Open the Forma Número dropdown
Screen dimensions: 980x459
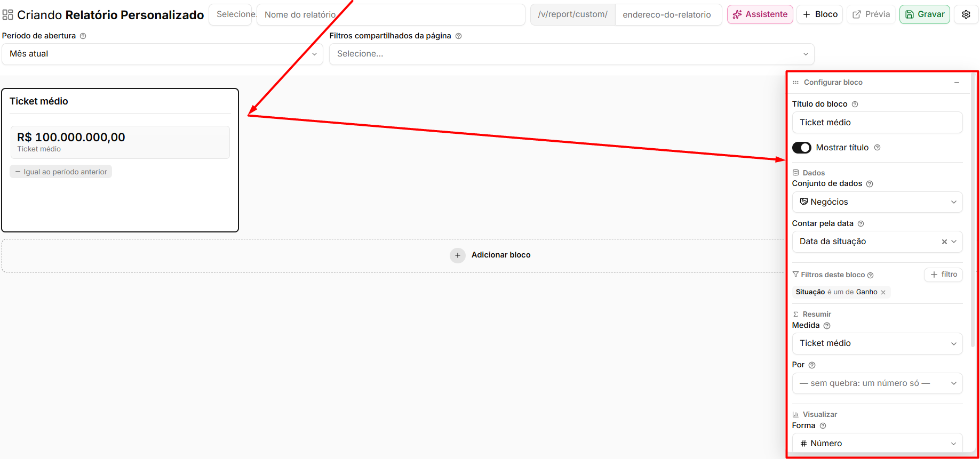(877, 443)
